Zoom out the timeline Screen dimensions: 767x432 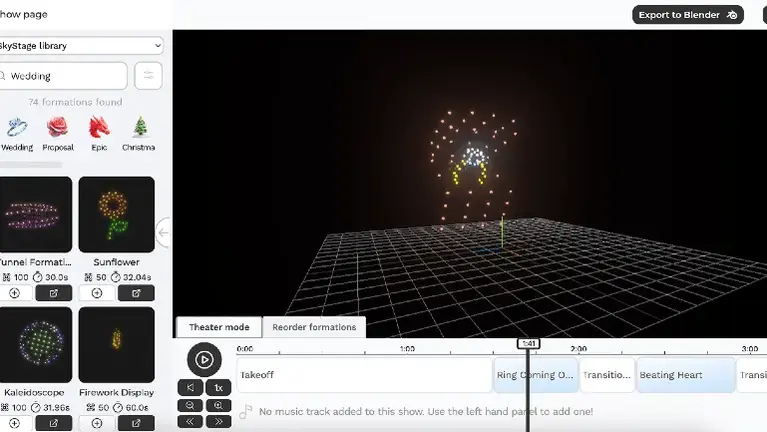tap(190, 405)
